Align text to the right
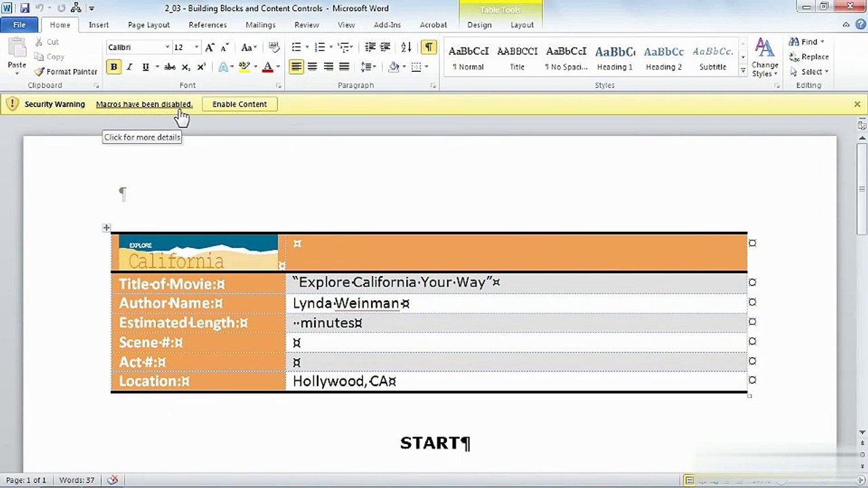Viewport: 868px width, 488px height. (x=328, y=67)
